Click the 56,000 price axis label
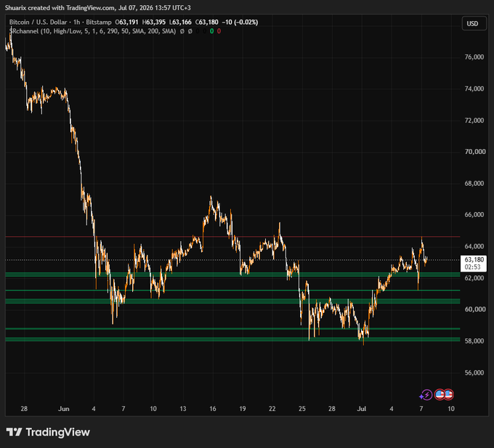This screenshot has height=448, width=494. [474, 372]
